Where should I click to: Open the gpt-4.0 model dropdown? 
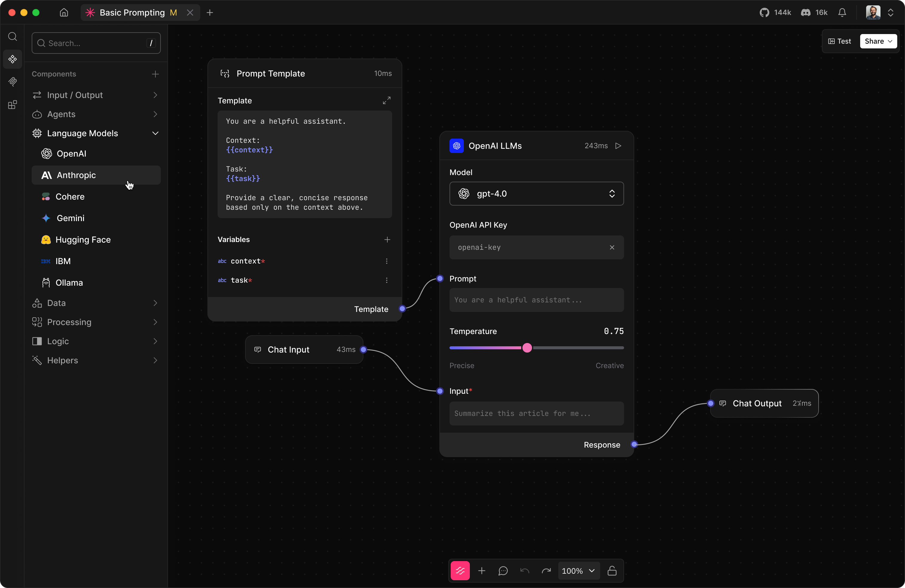[536, 194]
